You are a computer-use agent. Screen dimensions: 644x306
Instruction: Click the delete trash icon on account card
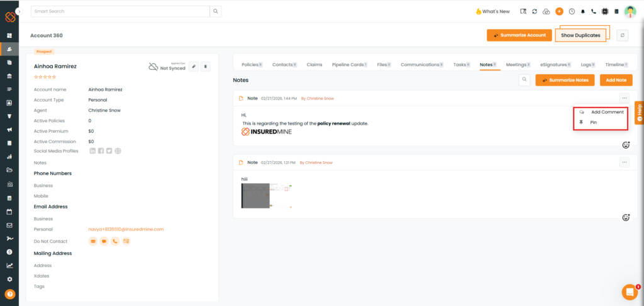pyautogui.click(x=206, y=66)
